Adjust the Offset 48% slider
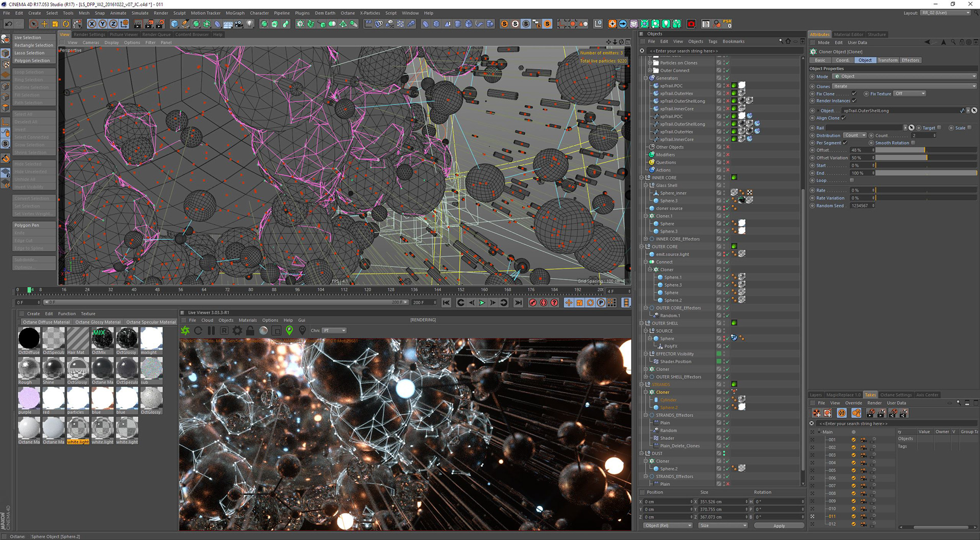This screenshot has width=980, height=540. (x=926, y=150)
